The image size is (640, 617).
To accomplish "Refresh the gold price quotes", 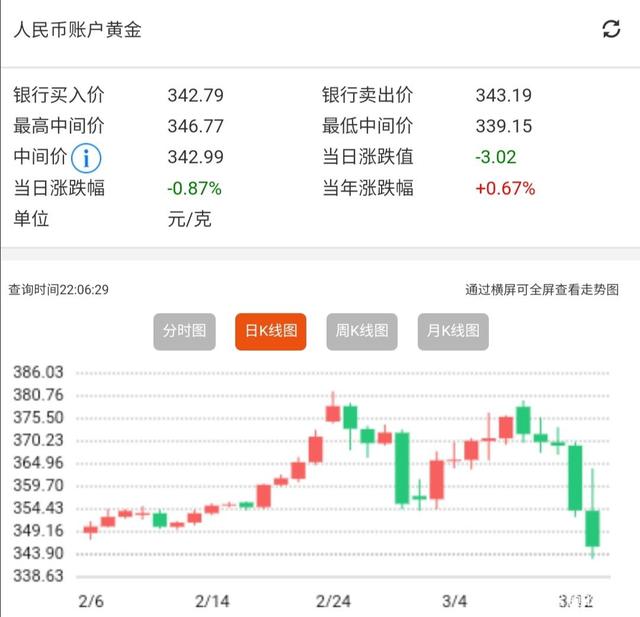I will coord(611,29).
